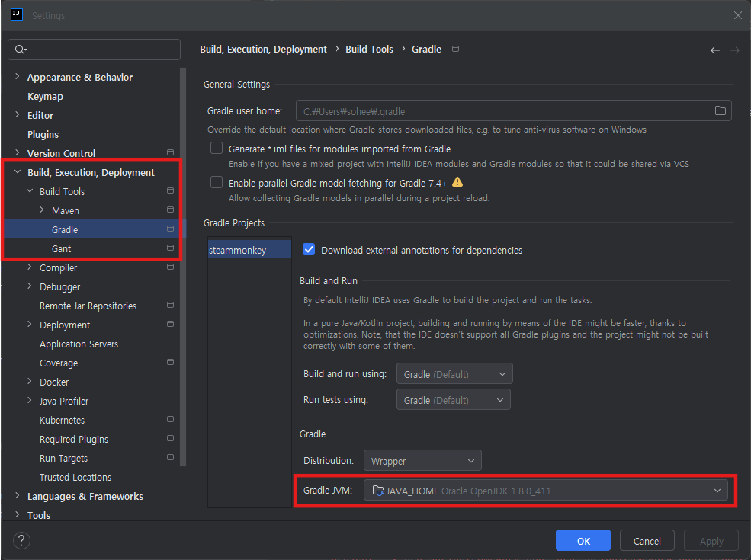This screenshot has width=751, height=560.
Task: Expand the Debugger node
Action: click(30, 286)
